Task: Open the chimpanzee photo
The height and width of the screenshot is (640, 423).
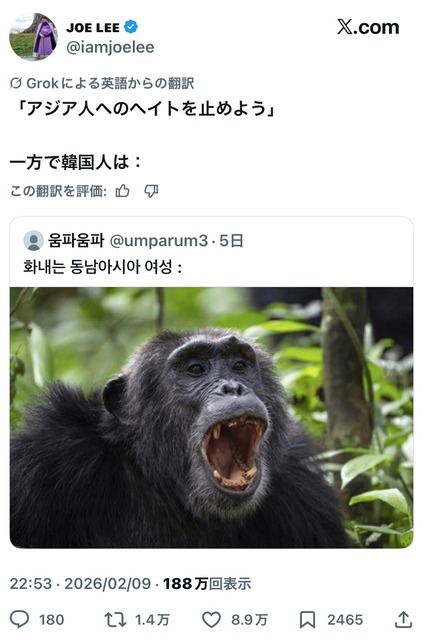Action: coord(212,418)
